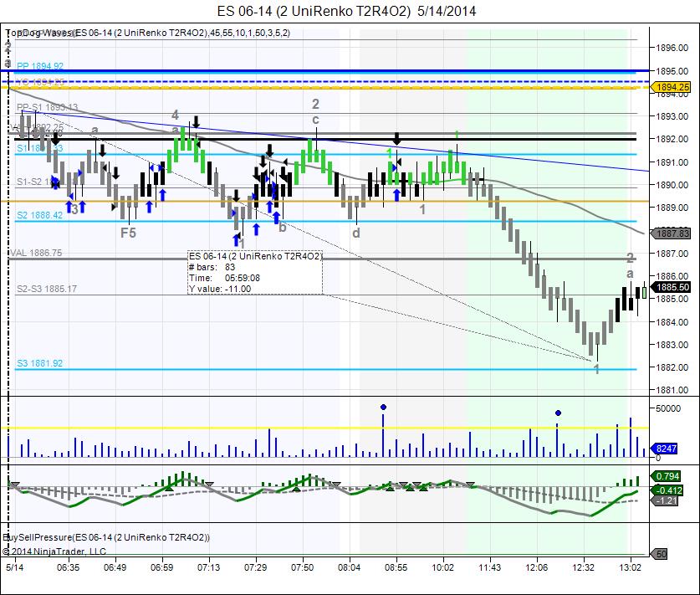Viewport: 700px width, 595px height.
Task: Click the 50 marker in the BuySellPressure panel
Action: (660, 554)
